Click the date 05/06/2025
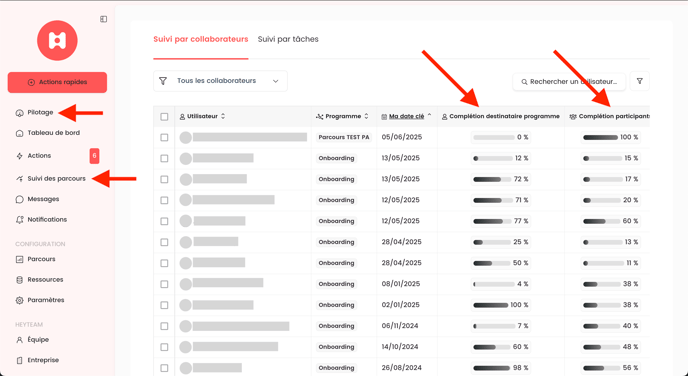The image size is (688, 376). pos(401,137)
